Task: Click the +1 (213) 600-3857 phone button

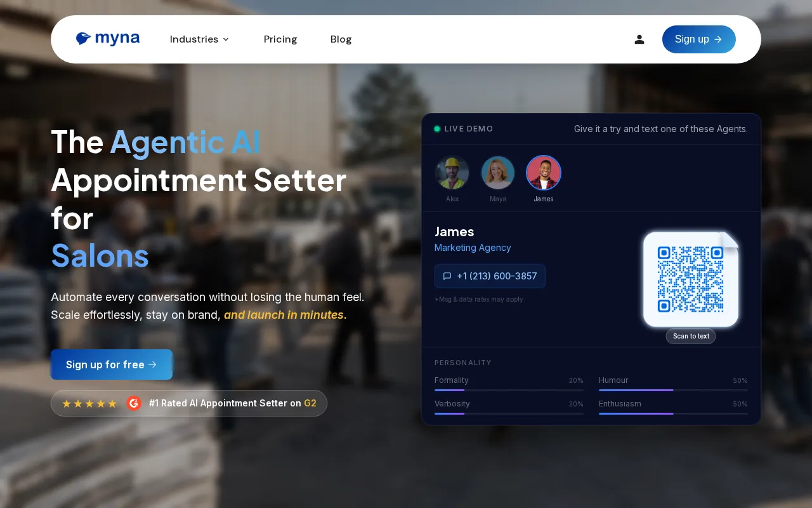Action: tap(490, 276)
